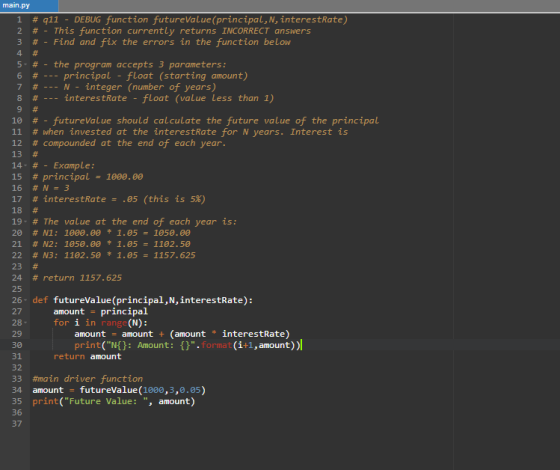Click '# N2: 1050.00 * 1.05 = 1102.50' line
This screenshot has height=470, width=560.
click(x=111, y=244)
